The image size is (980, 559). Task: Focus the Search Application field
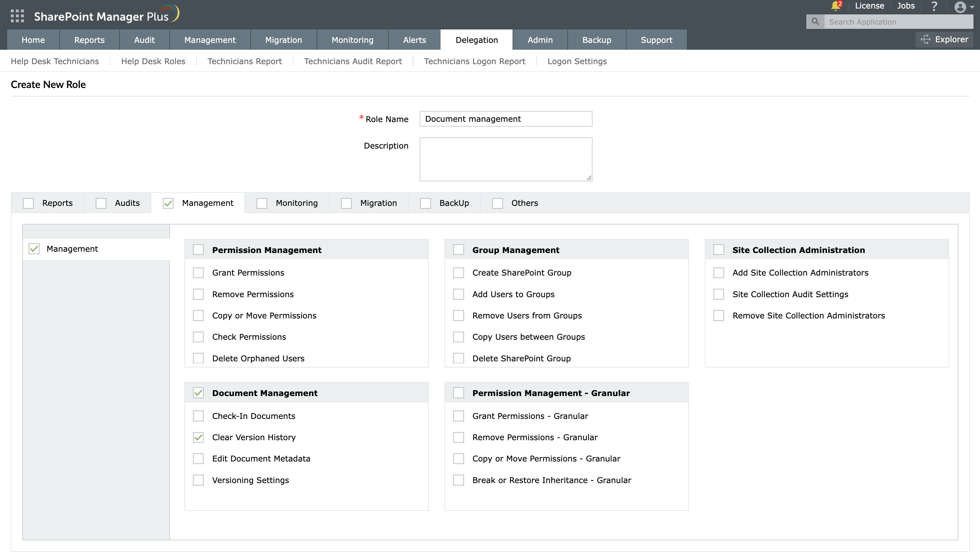click(898, 22)
